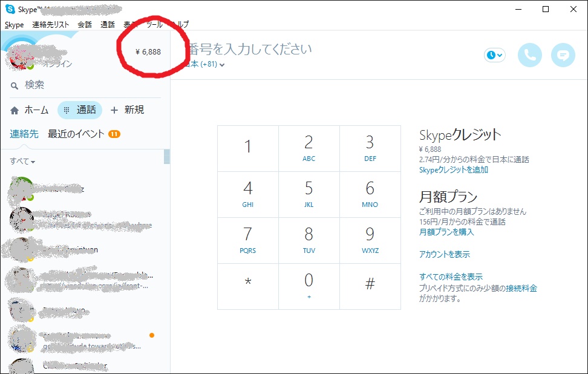Open the profile avatar picture
Image resolution: width=588 pixels, height=374 pixels.
click(x=21, y=58)
